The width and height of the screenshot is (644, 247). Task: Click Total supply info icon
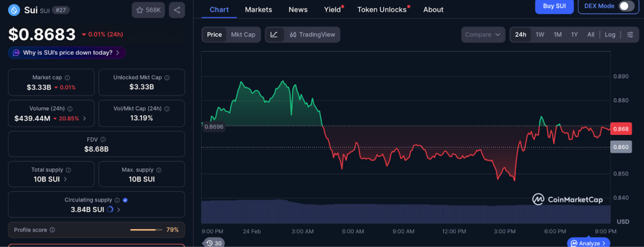[x=68, y=170]
